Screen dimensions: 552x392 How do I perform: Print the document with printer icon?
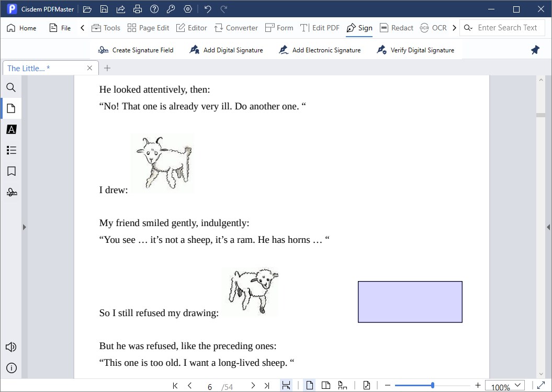138,9
